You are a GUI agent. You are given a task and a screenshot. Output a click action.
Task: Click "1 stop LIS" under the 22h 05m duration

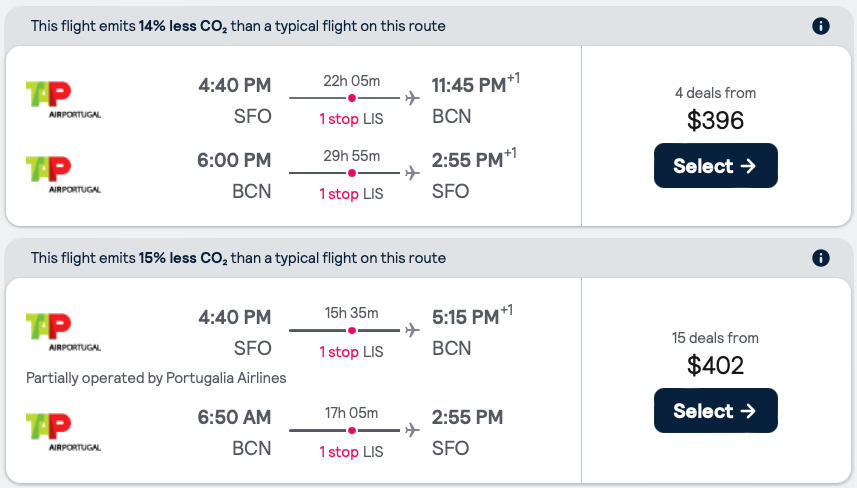click(x=351, y=119)
